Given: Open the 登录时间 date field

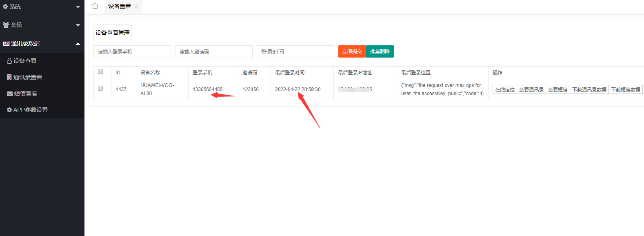Looking at the screenshot, I should point(295,52).
